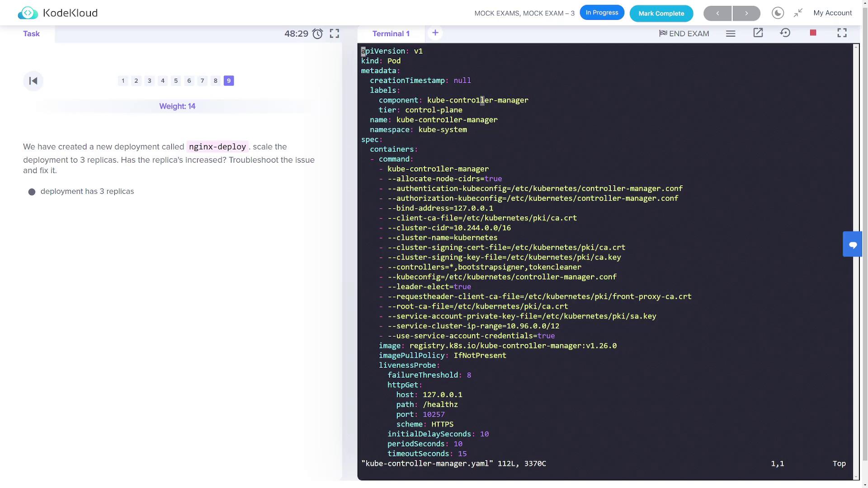Jump to first question button
Viewport: 868px width, 488px height.
[x=33, y=81]
